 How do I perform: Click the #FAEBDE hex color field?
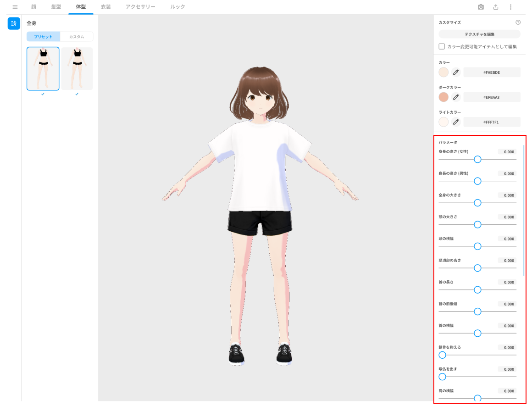pos(492,72)
